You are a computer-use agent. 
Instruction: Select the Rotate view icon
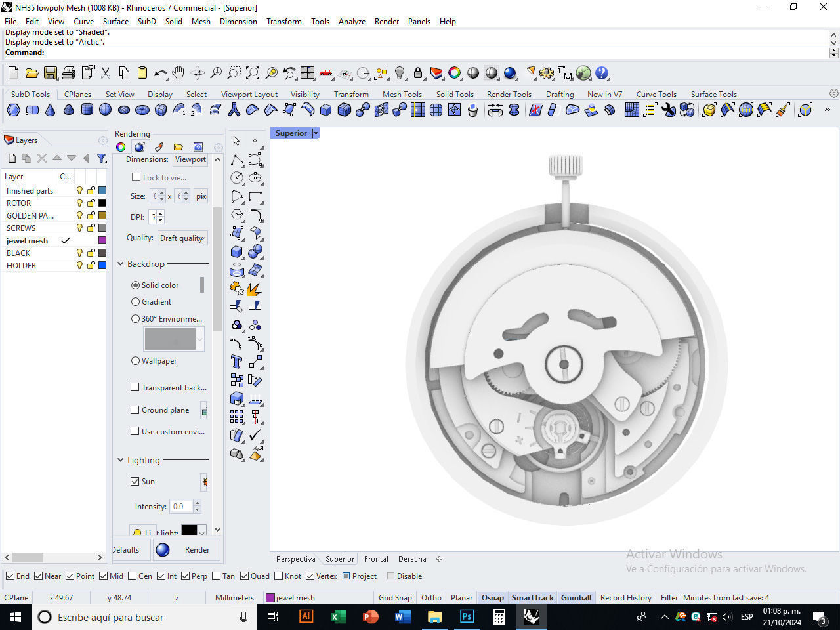(x=197, y=73)
